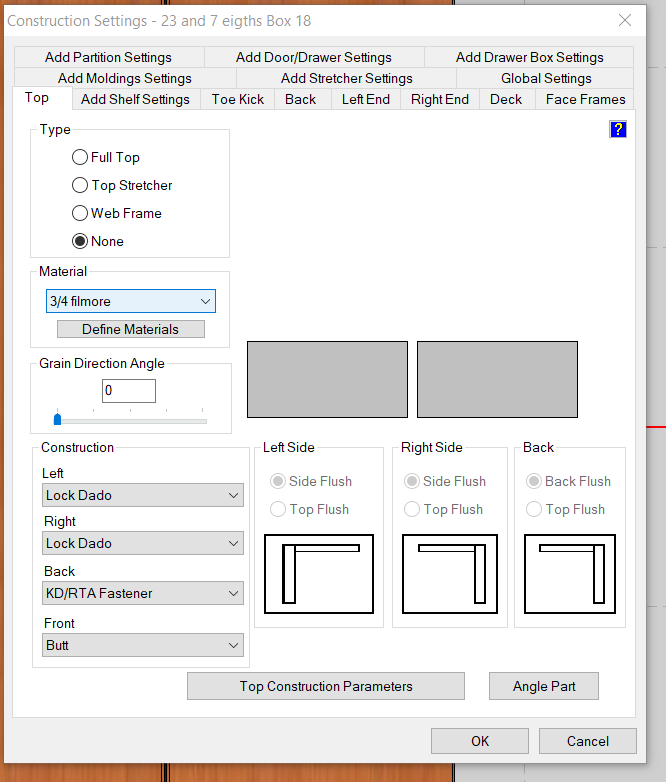Select the Full Top radio button
This screenshot has height=782, width=666.
[80, 157]
